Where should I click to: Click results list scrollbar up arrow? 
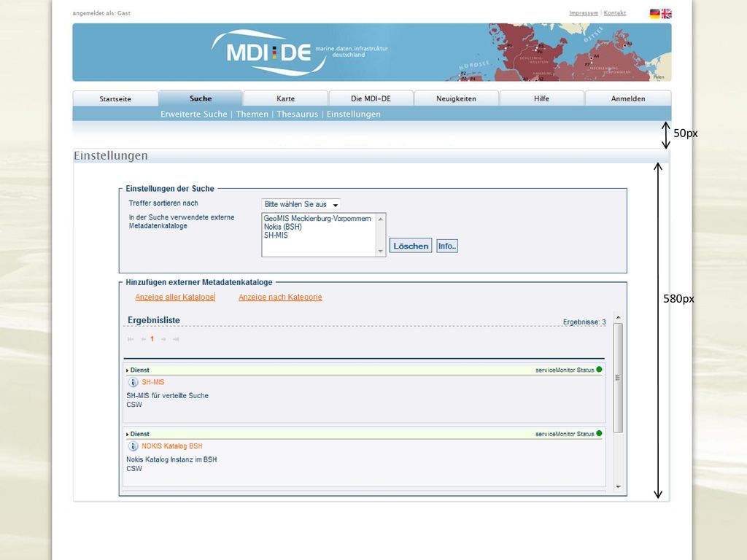click(618, 317)
